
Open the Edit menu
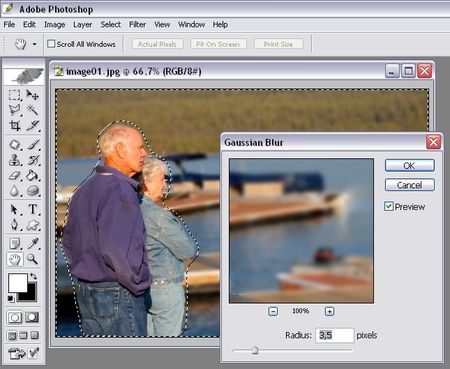[29, 24]
